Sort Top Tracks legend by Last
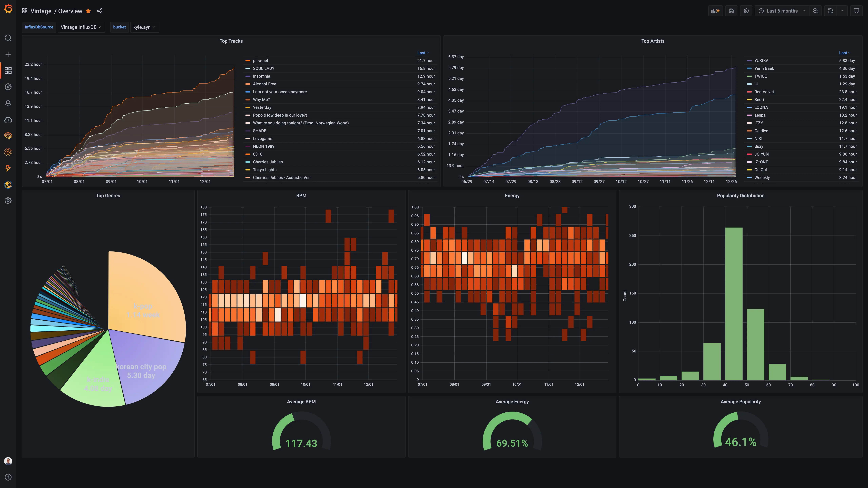 [x=423, y=53]
